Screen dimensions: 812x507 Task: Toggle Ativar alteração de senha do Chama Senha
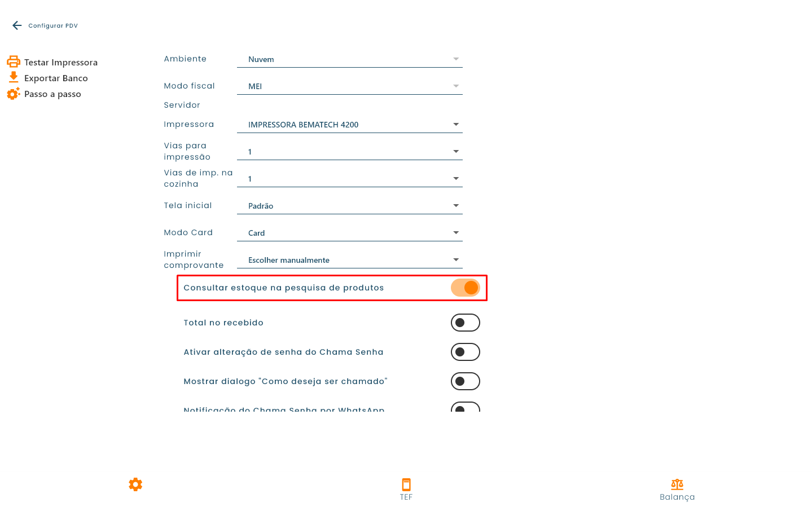[466, 352]
